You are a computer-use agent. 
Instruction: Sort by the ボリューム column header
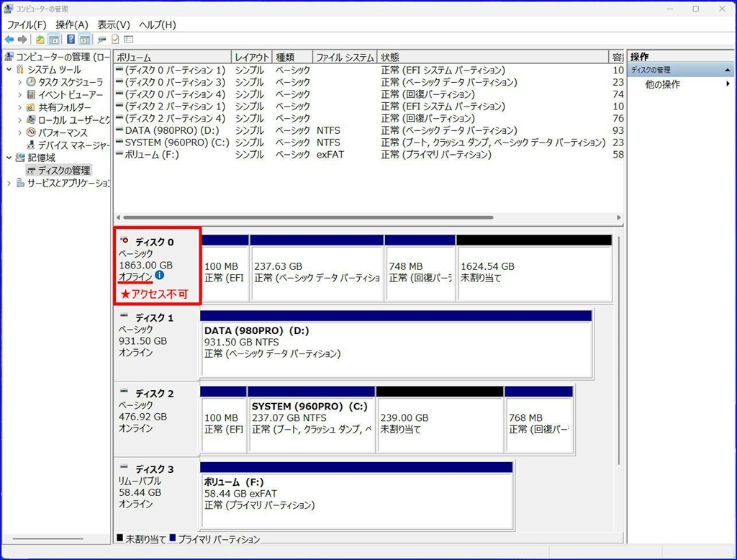point(173,57)
